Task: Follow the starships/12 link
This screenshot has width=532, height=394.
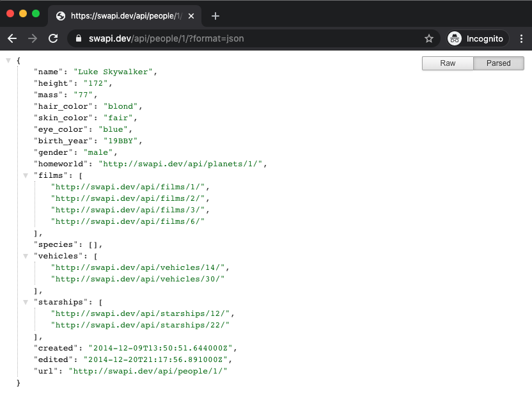Action: pyautogui.click(x=143, y=313)
